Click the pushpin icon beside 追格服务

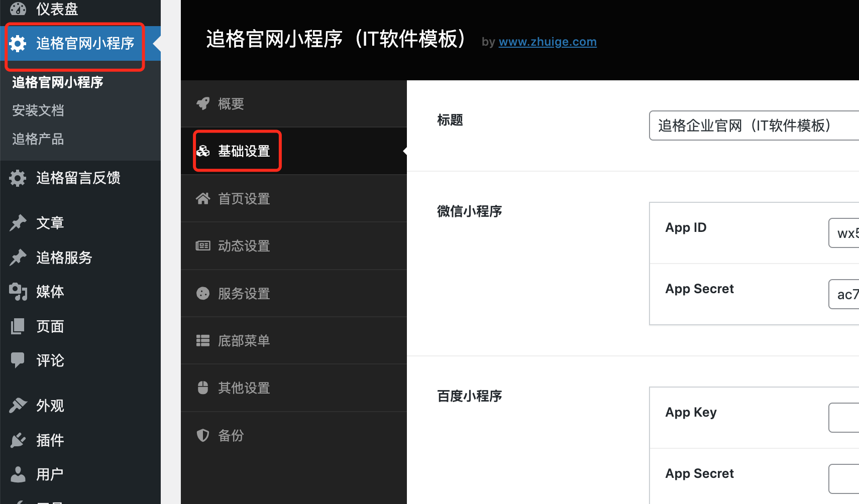18,258
